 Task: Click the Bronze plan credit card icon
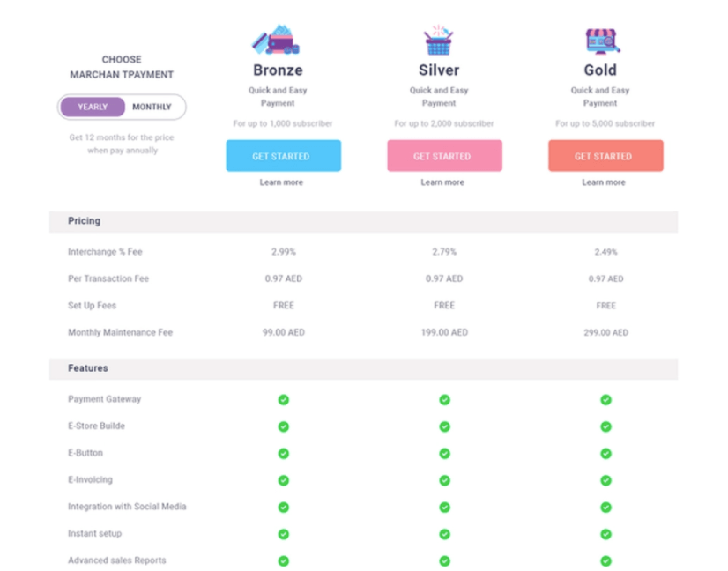[278, 37]
